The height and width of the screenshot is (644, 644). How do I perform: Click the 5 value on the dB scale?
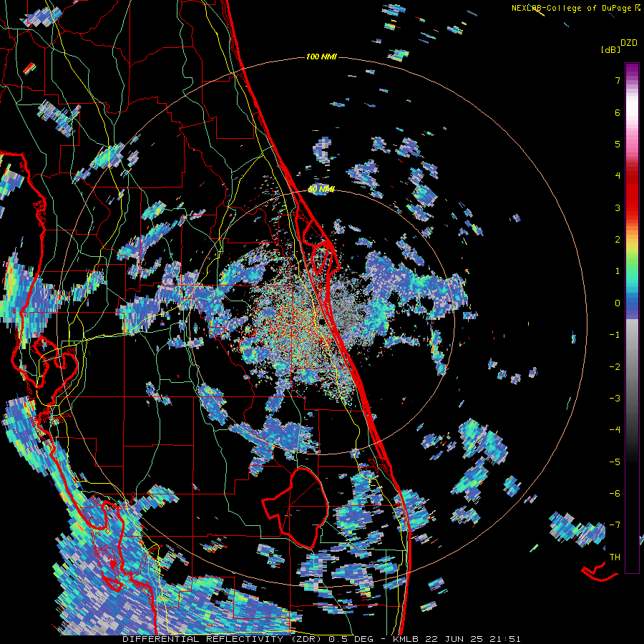(x=618, y=144)
